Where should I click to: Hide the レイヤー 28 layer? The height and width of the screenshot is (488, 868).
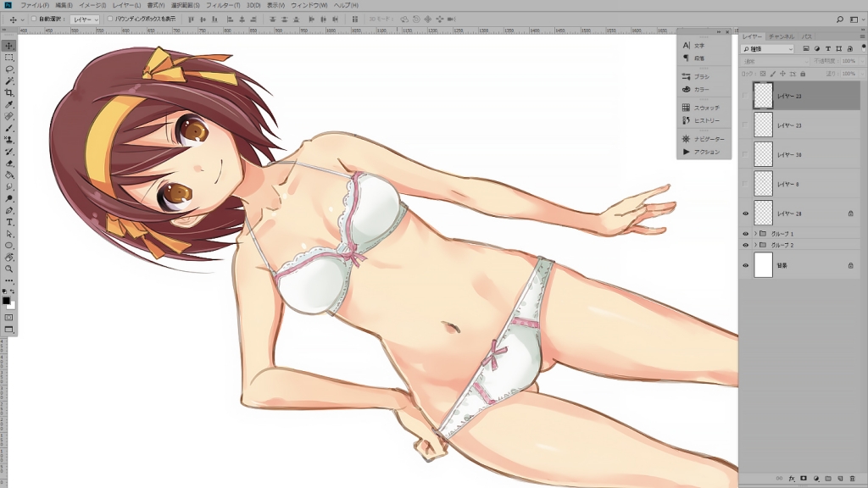(746, 213)
